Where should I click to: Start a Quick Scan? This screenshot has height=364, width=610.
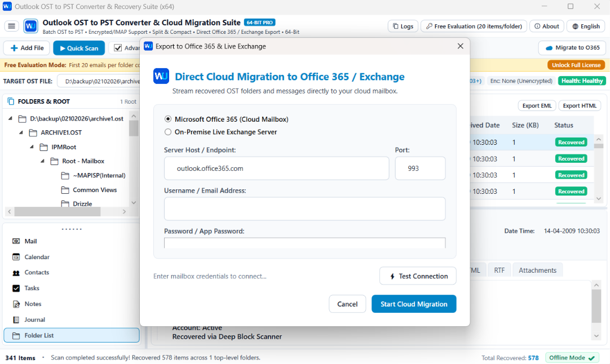[x=79, y=48]
